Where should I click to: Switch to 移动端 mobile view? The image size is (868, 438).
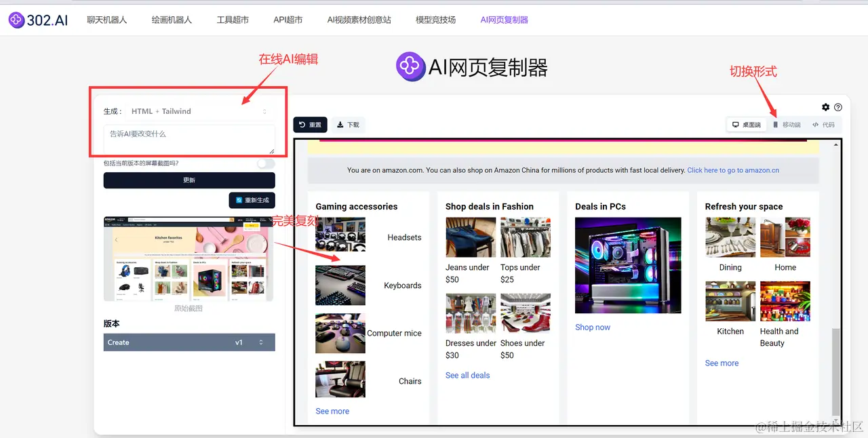(x=787, y=125)
